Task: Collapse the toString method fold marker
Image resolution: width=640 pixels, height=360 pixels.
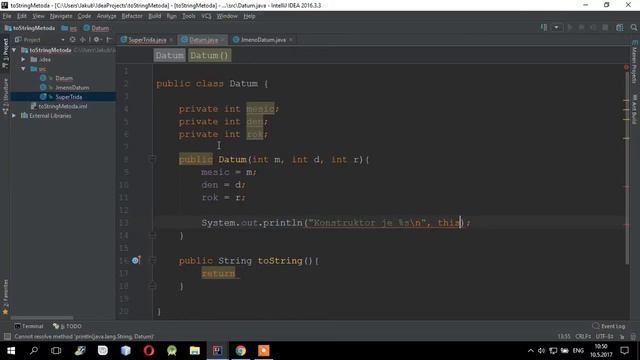Action: coord(152,260)
